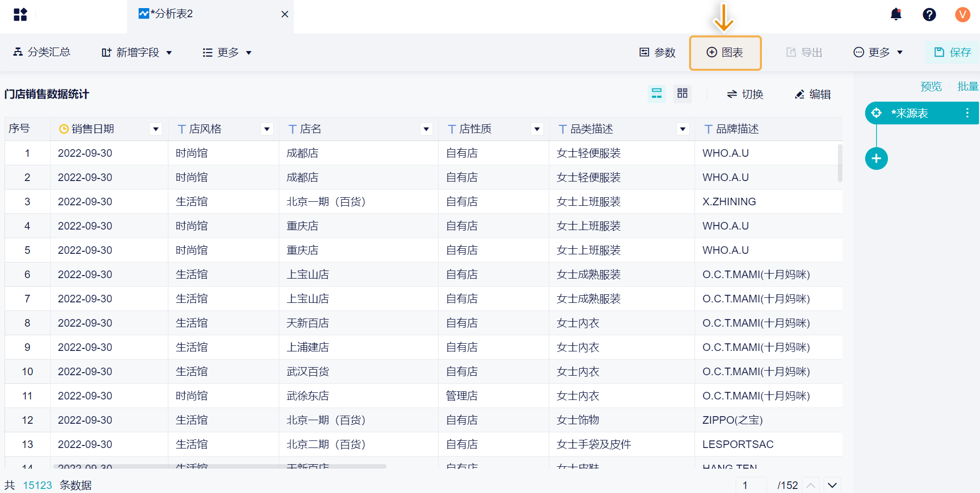Screen dimensions: 980x493
Task: Open the 销售日期 column dropdown
Action: click(156, 129)
